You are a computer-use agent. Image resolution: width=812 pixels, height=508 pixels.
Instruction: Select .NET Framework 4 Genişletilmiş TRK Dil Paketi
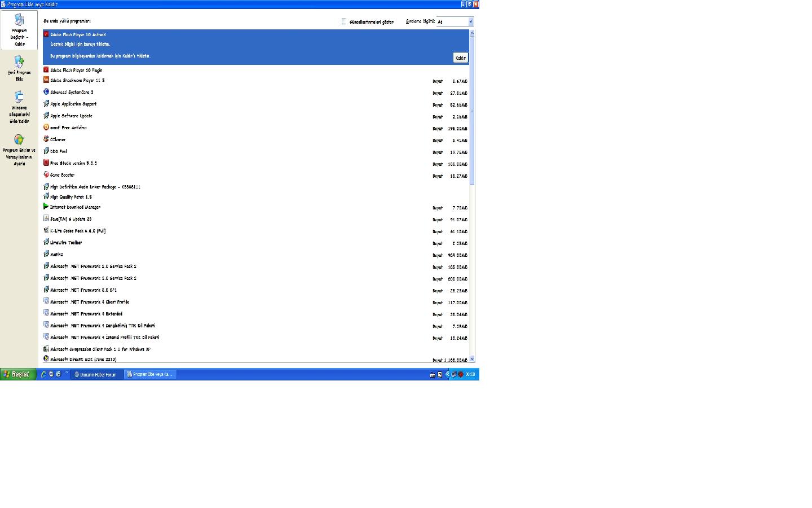(256, 326)
